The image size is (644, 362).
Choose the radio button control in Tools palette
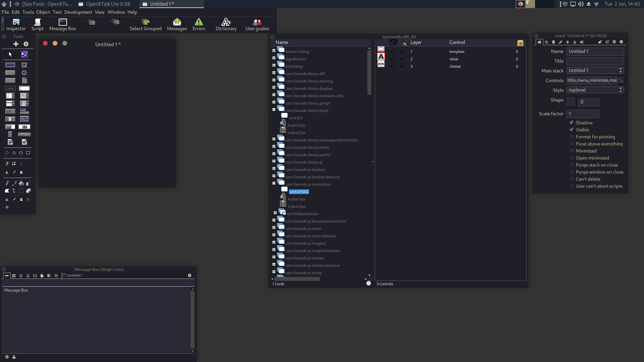[24, 73]
